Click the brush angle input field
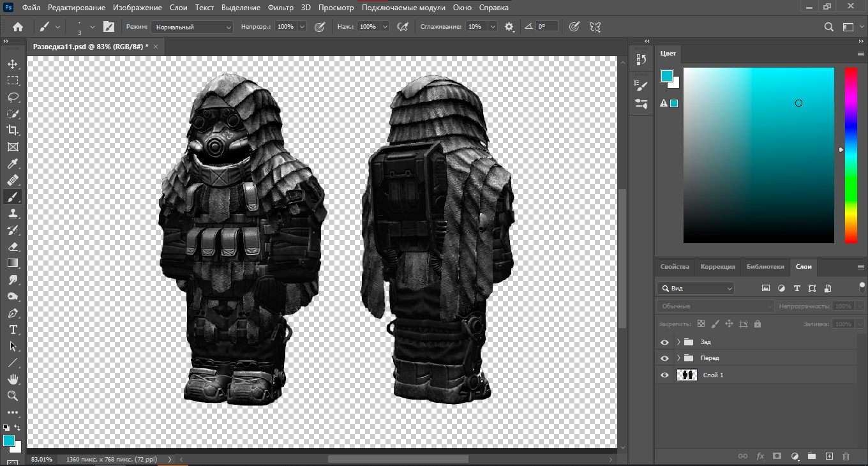 click(x=547, y=27)
